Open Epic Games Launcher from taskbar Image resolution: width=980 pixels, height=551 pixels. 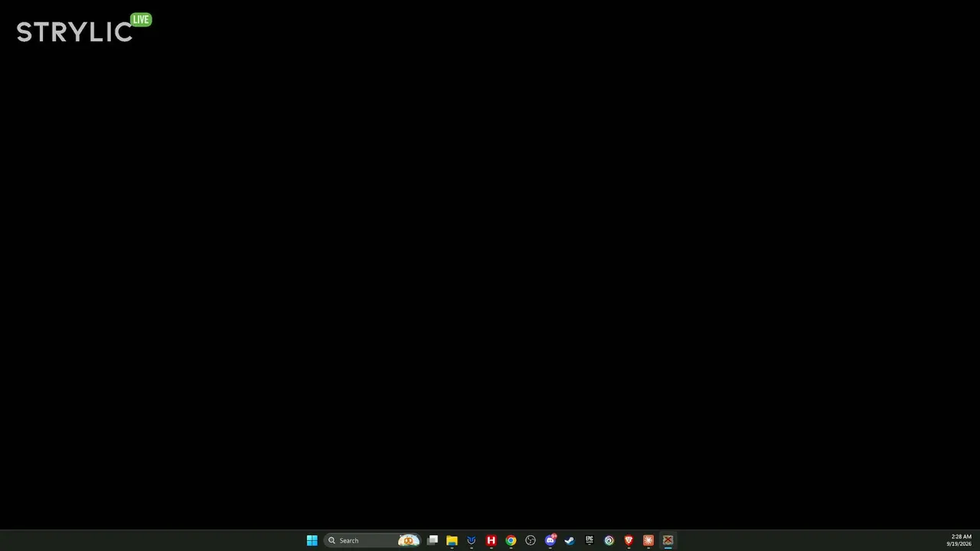click(590, 540)
